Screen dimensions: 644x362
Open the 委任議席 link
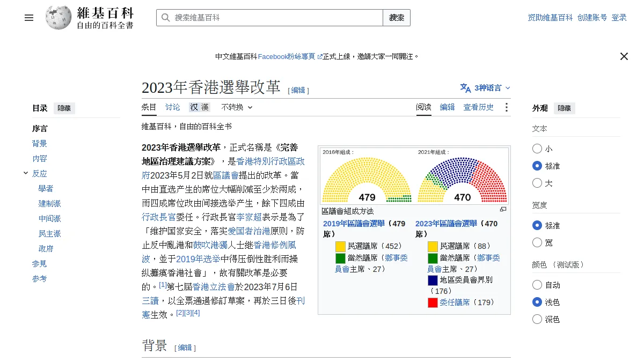click(x=455, y=302)
